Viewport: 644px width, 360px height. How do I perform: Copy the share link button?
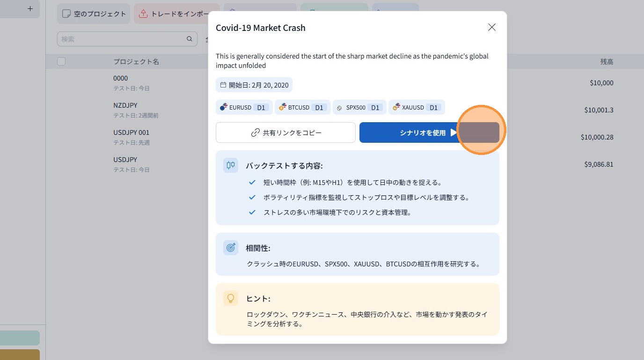click(285, 132)
